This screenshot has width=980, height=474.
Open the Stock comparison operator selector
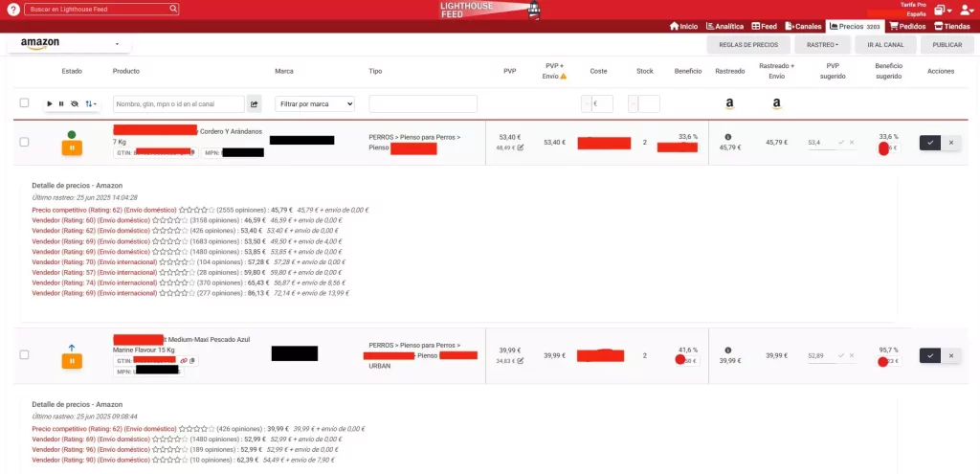634,103
